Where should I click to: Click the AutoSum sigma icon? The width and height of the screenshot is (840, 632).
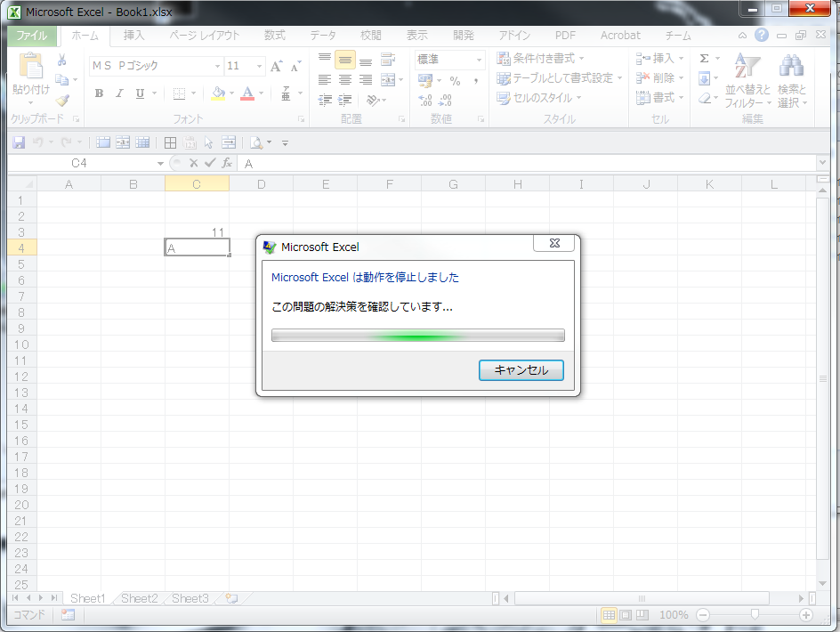705,59
